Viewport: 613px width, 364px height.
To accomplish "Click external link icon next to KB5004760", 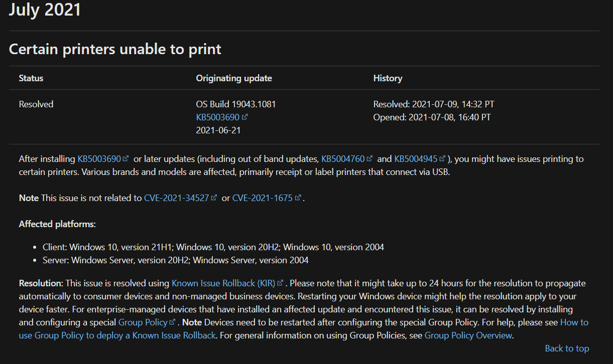I will click(369, 158).
